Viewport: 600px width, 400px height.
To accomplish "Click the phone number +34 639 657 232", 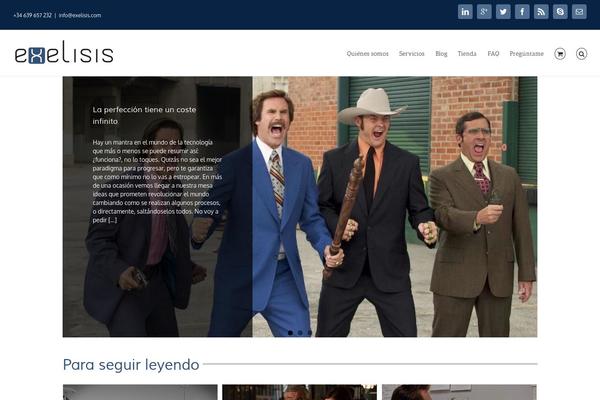I will (32, 15).
